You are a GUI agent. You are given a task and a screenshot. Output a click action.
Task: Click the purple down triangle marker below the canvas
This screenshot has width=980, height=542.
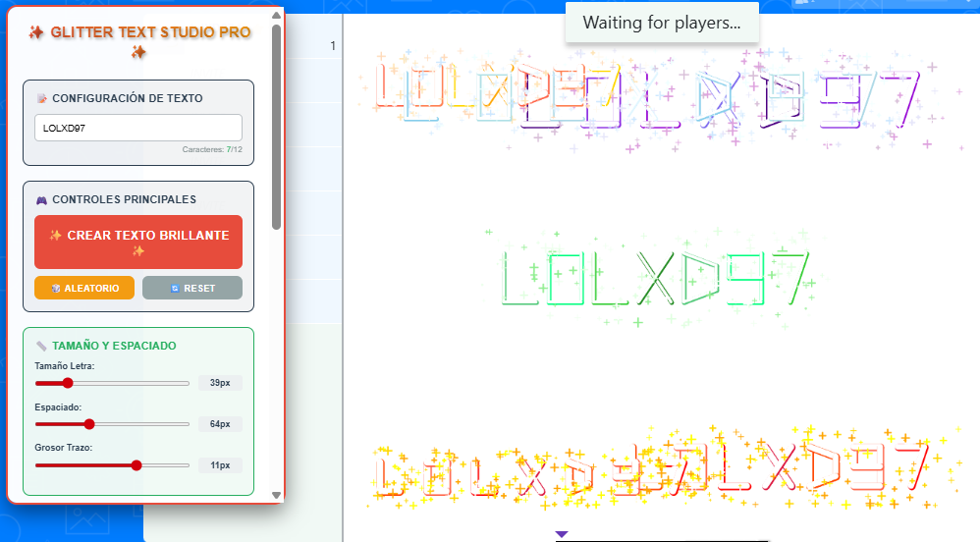(x=562, y=534)
